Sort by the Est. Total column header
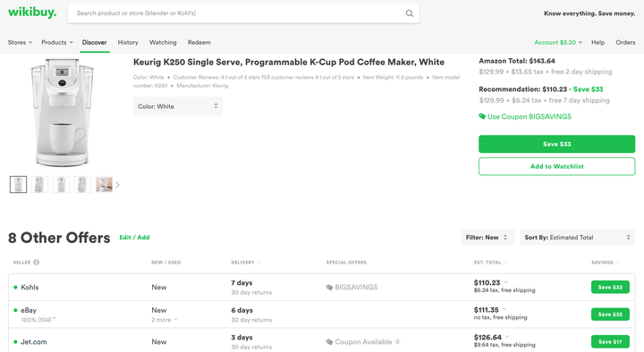The image size is (644, 352). coord(490,262)
